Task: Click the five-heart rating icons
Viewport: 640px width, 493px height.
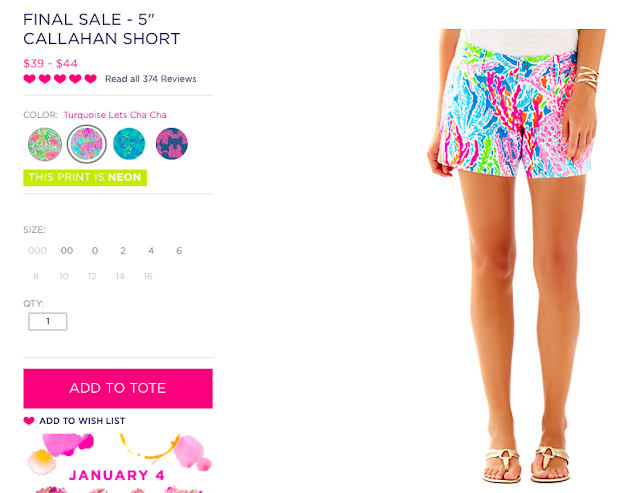Action: pos(60,79)
